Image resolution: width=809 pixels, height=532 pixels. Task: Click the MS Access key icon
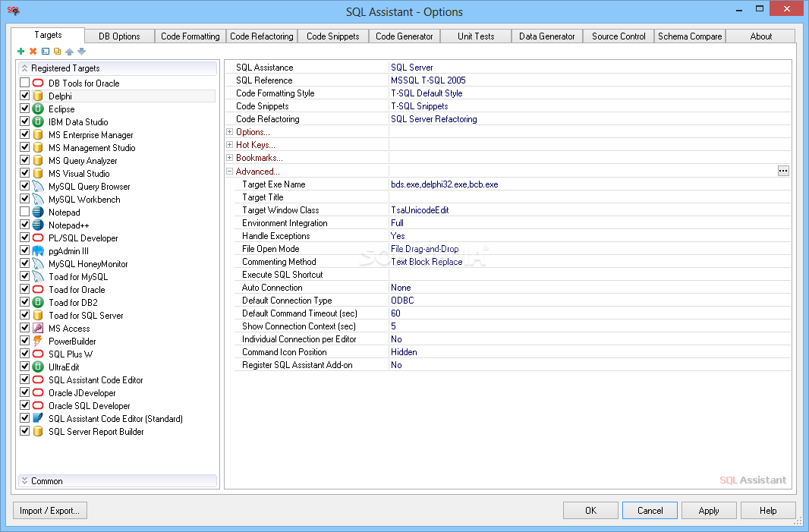[38, 328]
